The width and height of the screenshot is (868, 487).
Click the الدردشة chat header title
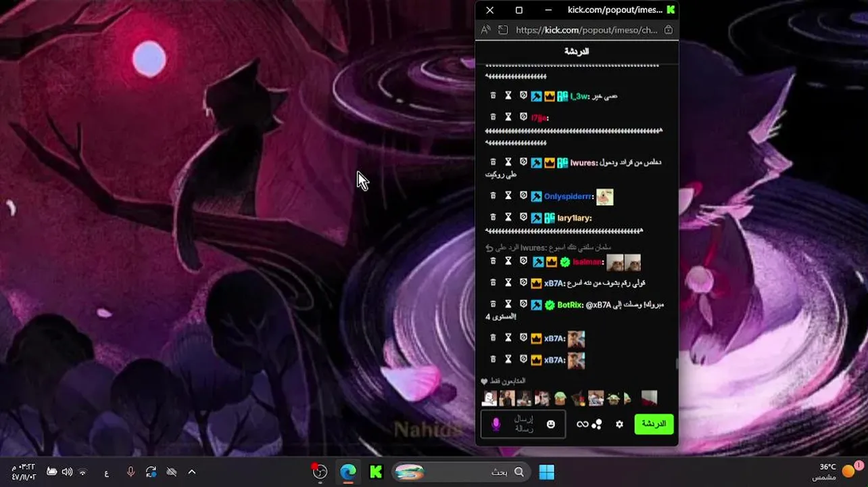tap(577, 51)
